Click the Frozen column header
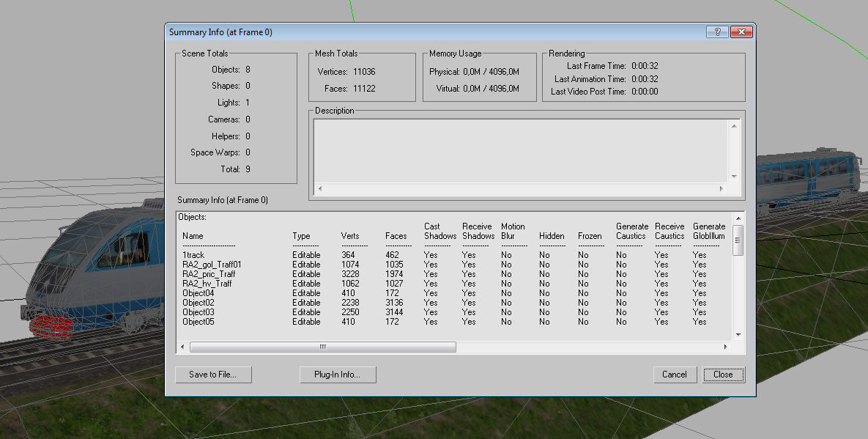 tap(590, 236)
